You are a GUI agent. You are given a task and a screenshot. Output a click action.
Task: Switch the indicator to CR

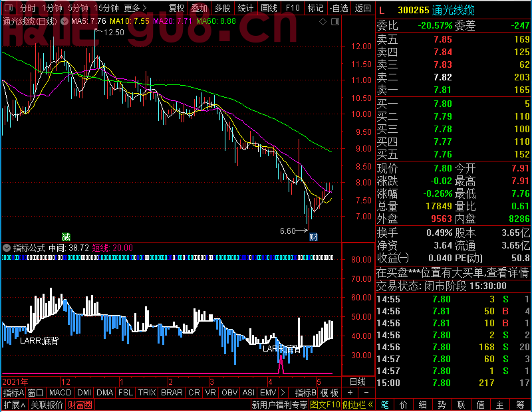pyautogui.click(x=194, y=393)
